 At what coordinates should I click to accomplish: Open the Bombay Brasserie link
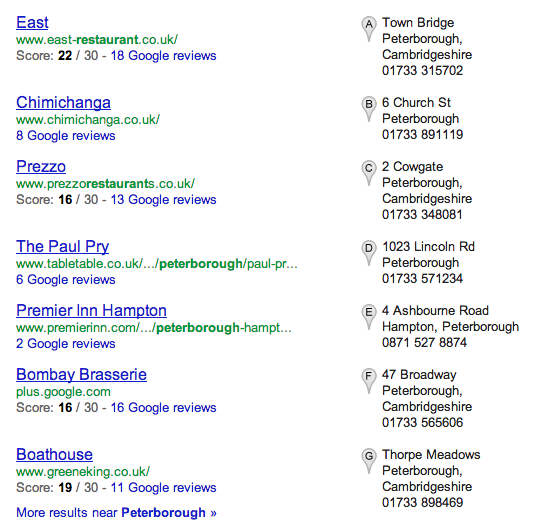pos(82,374)
